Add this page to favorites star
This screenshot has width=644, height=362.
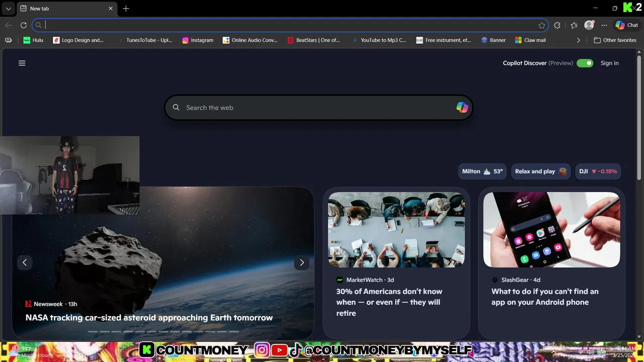click(x=542, y=25)
